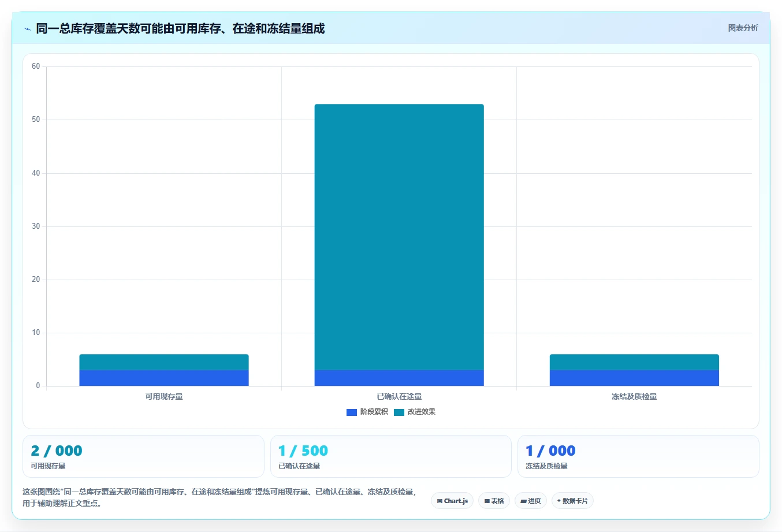Click the x-axis label 可用现存量
The width and height of the screenshot is (782, 532).
[164, 396]
